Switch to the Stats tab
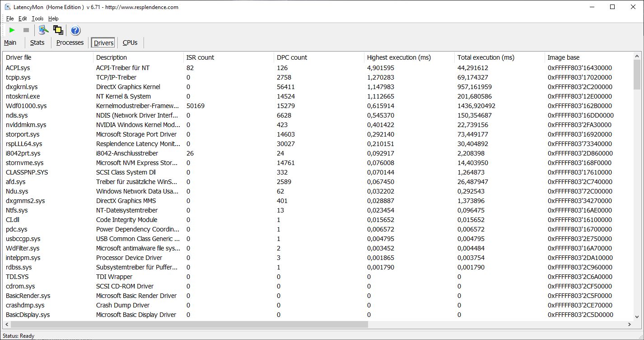 click(x=37, y=42)
